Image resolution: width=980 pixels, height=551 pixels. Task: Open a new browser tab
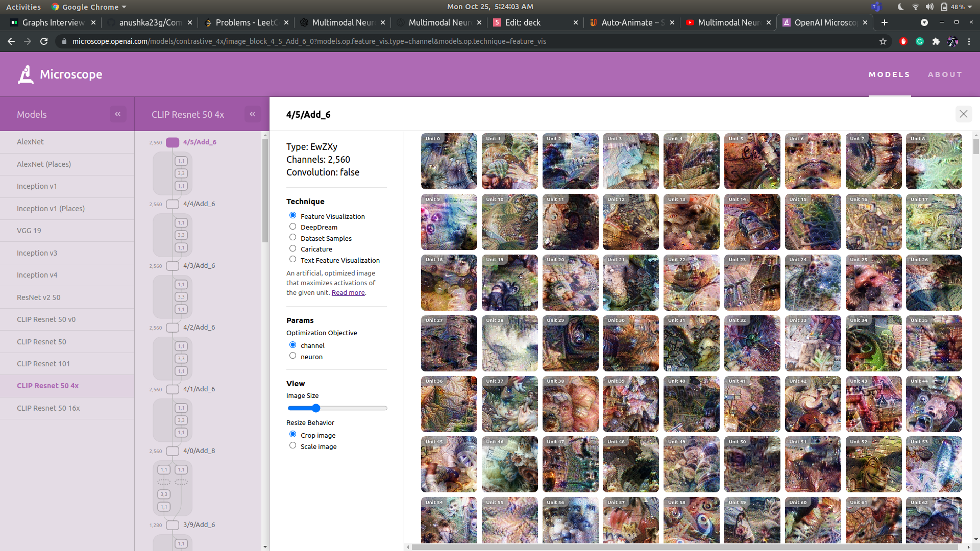pyautogui.click(x=885, y=22)
